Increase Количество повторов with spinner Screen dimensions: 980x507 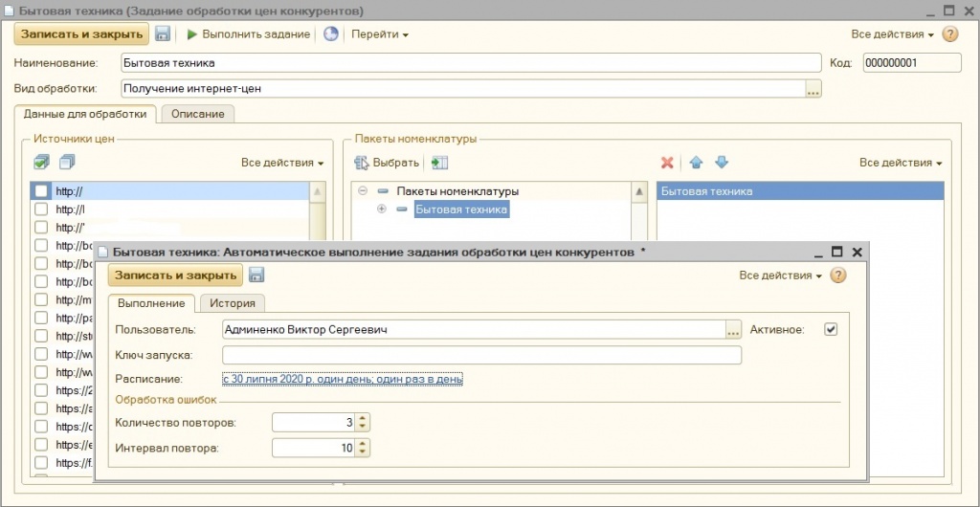[363, 419]
